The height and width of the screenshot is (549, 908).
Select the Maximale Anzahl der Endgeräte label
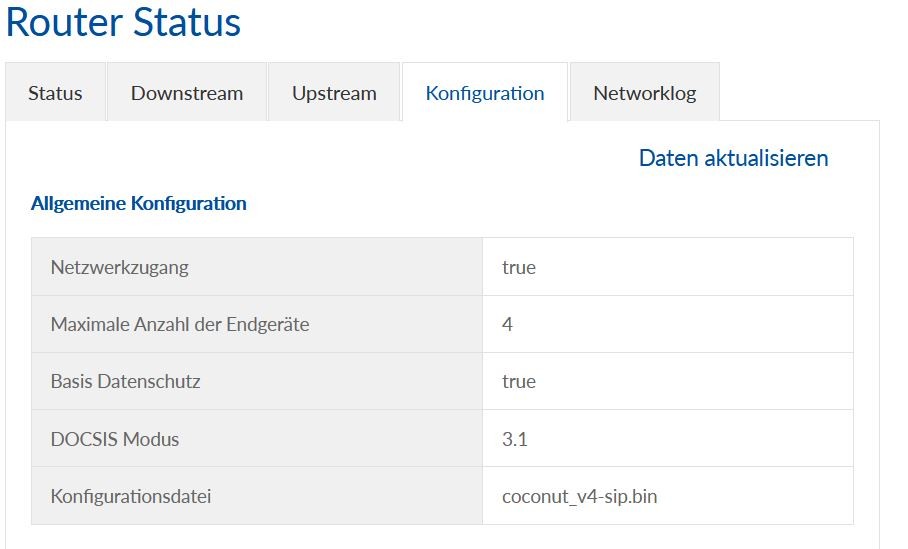180,324
